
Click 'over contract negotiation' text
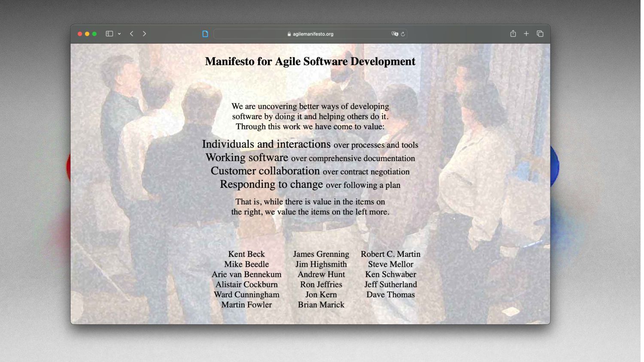pos(366,172)
